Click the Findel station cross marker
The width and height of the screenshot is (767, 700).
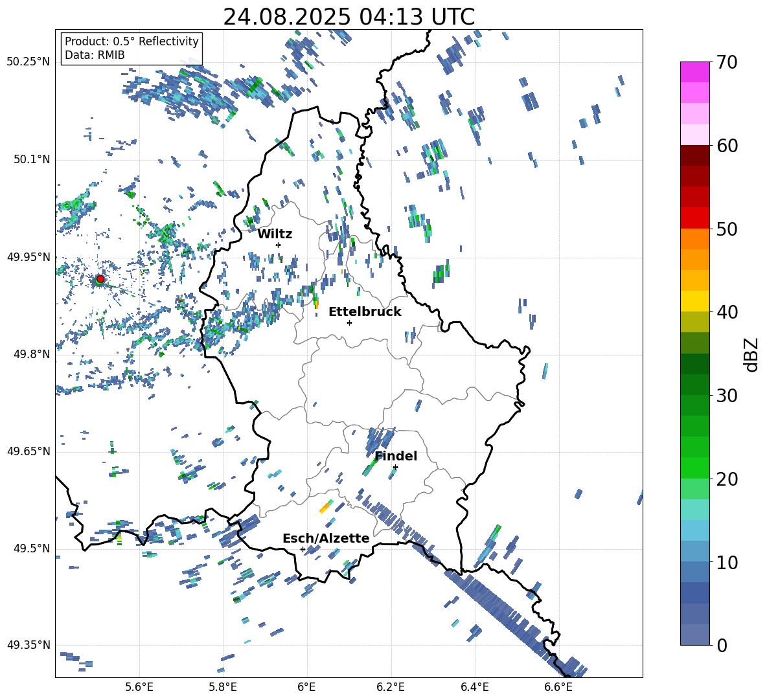tap(395, 468)
